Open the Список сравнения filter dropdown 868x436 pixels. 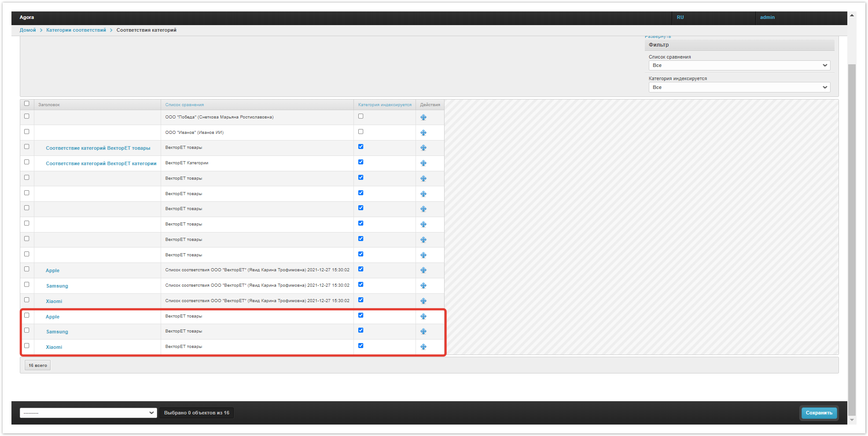(739, 65)
